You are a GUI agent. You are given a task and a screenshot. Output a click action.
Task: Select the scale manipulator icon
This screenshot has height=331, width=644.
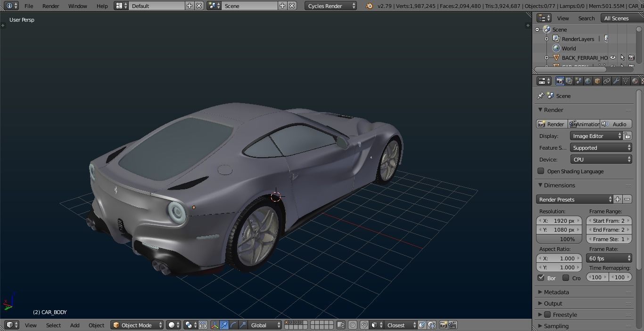243,325
